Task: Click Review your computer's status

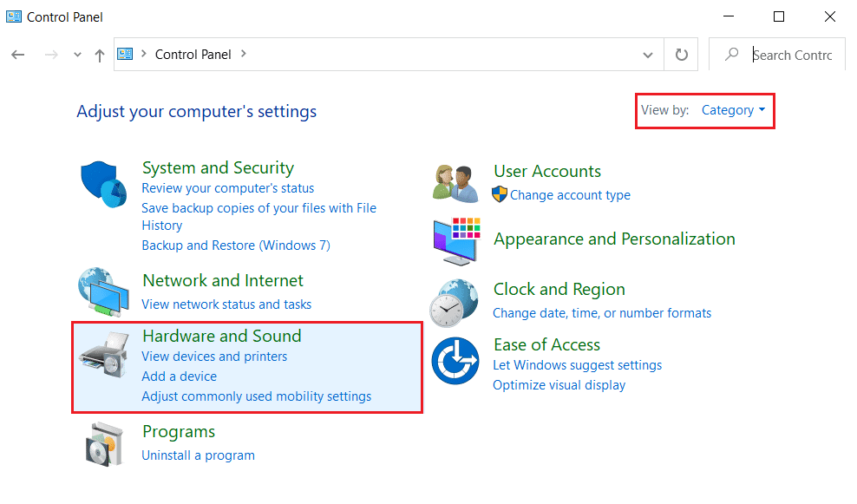Action: [x=227, y=187]
